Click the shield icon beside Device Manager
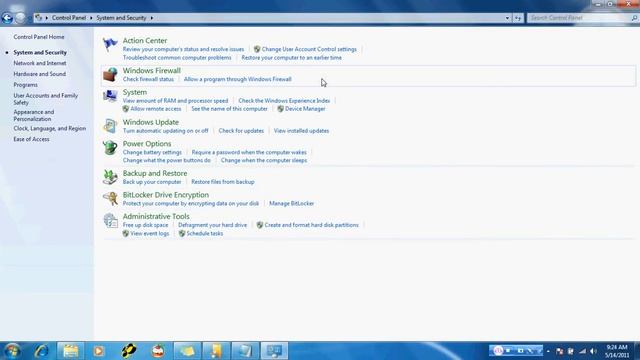Viewport: 640px width, 360px height. tap(280, 109)
